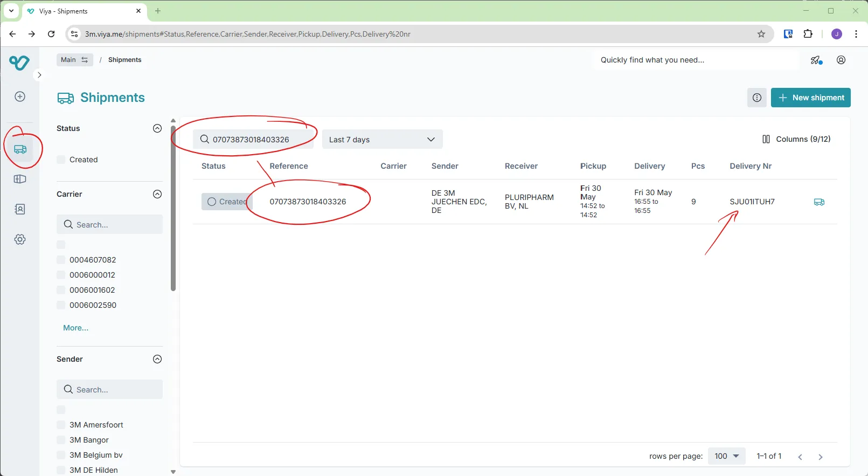Open the settings gear in sidebar
Screen dimensions: 868x476
pos(20,239)
